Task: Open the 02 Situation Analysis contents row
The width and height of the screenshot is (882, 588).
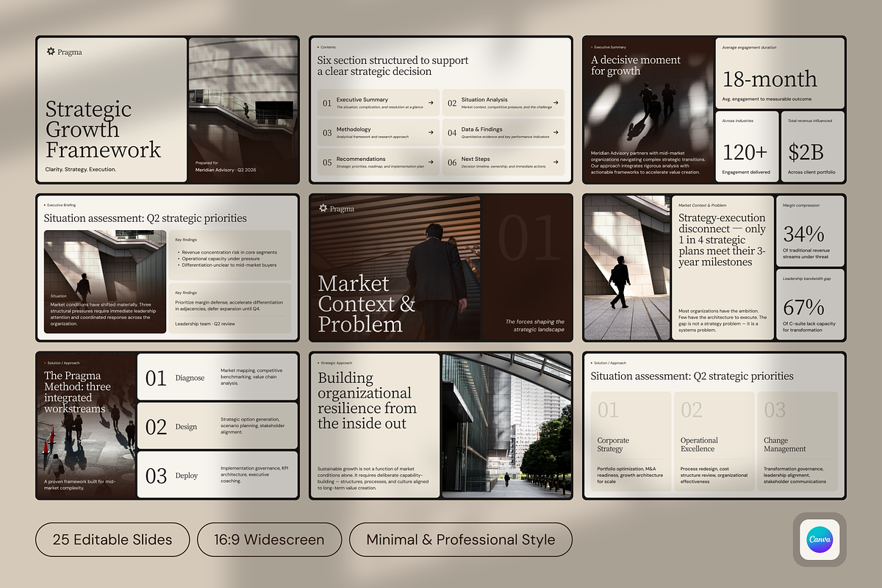Action: tap(503, 103)
